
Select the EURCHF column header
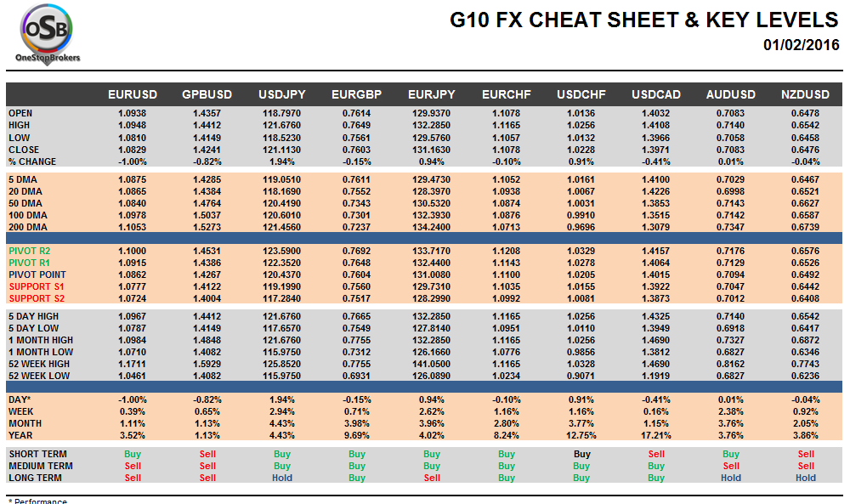click(507, 94)
